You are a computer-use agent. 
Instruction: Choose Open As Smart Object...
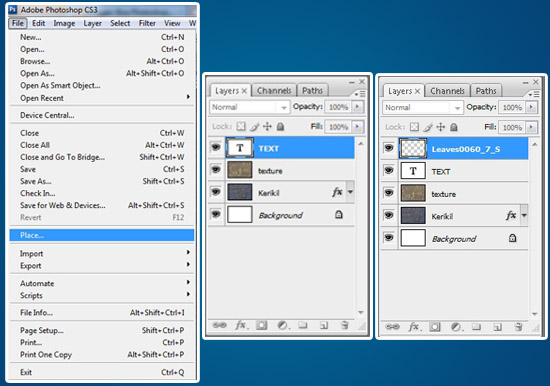coord(102,85)
